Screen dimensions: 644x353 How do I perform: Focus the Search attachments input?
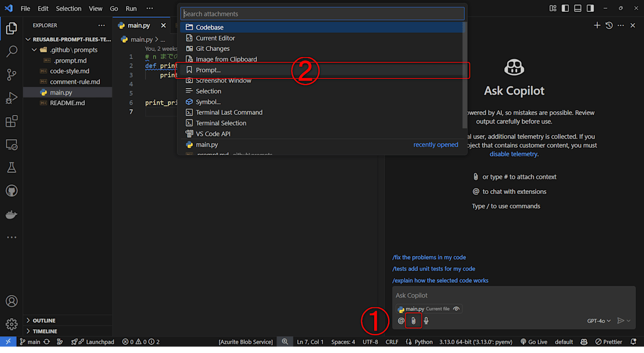click(322, 14)
